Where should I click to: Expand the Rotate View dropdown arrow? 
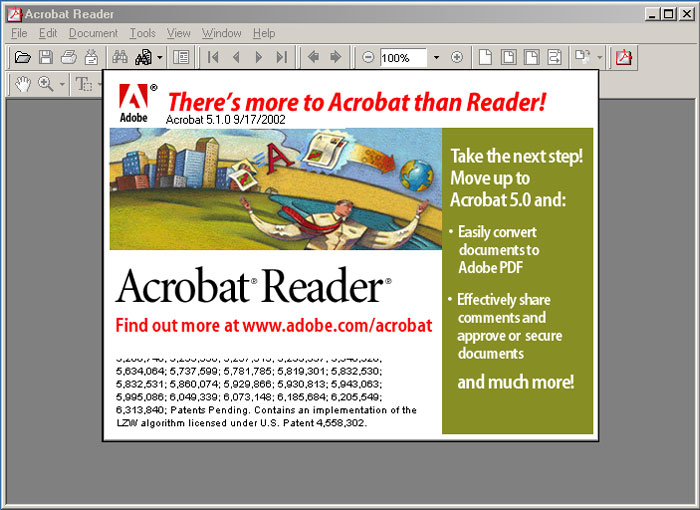coord(600,57)
